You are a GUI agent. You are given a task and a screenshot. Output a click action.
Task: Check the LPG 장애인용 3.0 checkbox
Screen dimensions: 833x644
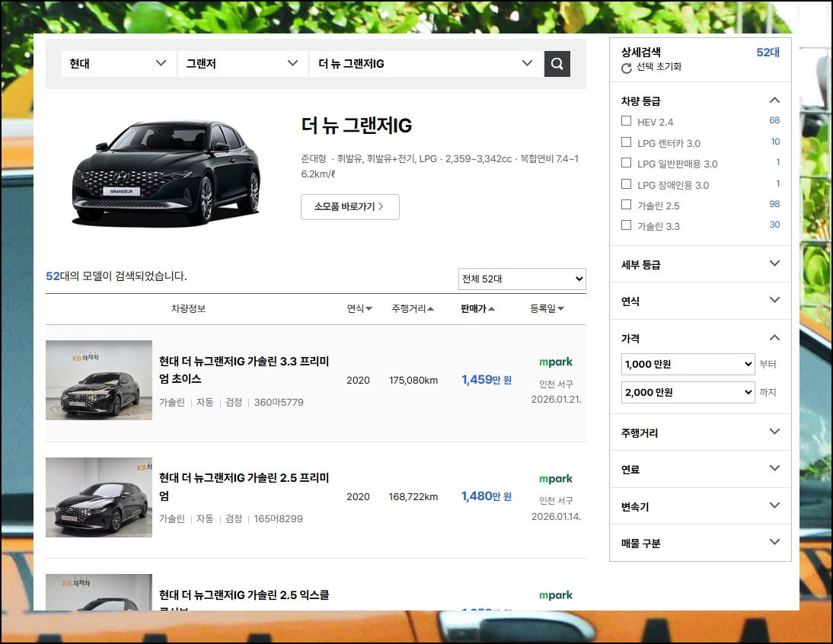click(627, 184)
